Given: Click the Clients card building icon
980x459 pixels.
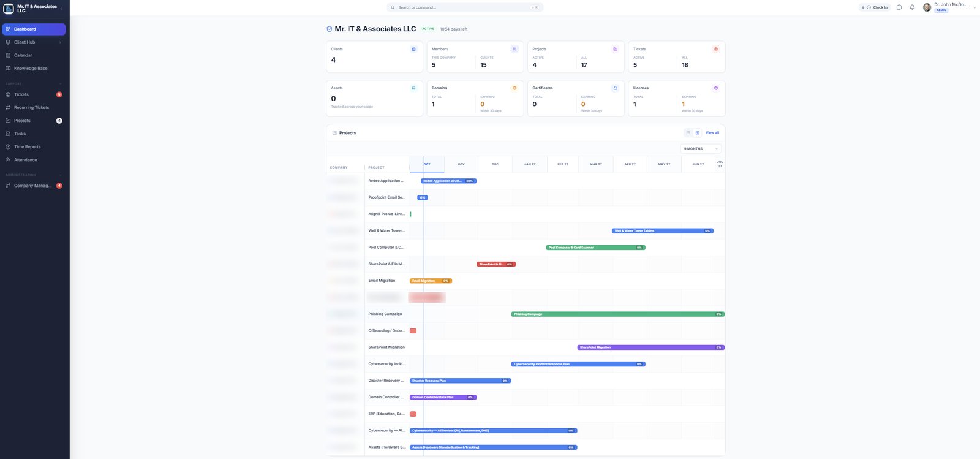Looking at the screenshot, I should coord(413,49).
